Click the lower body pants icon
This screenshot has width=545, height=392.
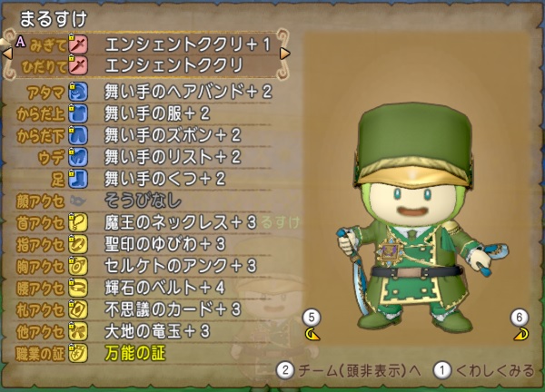pos(78,135)
